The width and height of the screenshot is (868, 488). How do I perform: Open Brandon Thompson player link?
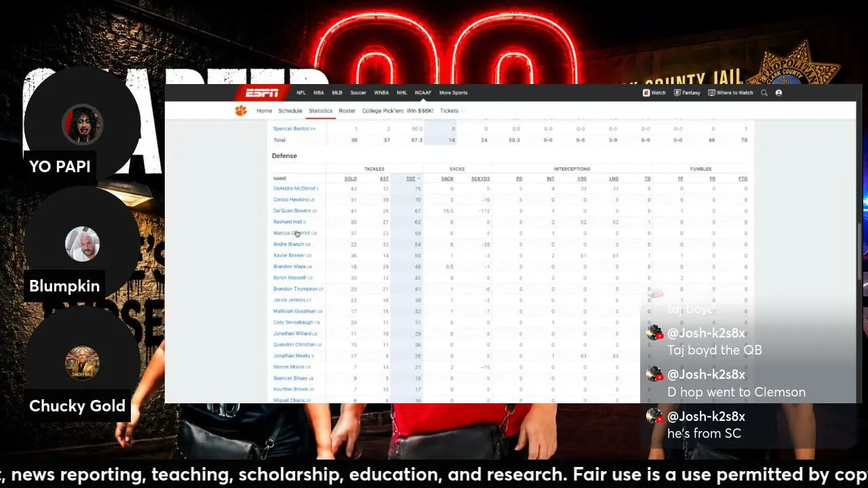(295, 289)
